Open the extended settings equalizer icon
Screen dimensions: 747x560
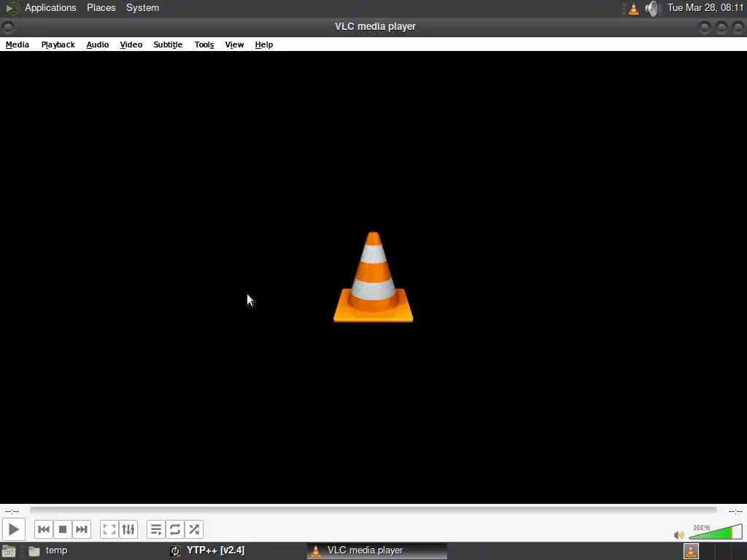pyautogui.click(x=128, y=529)
